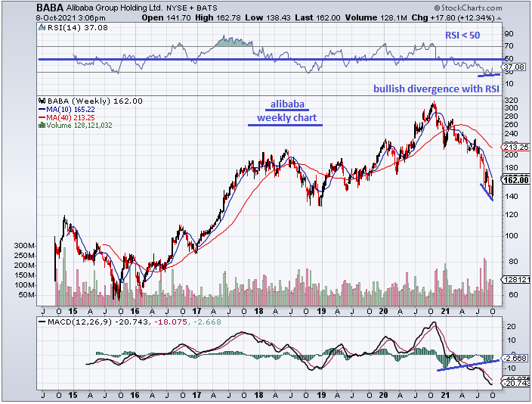Click the '8-Oct-2021 3:06pm' timestamp

[x=71, y=18]
